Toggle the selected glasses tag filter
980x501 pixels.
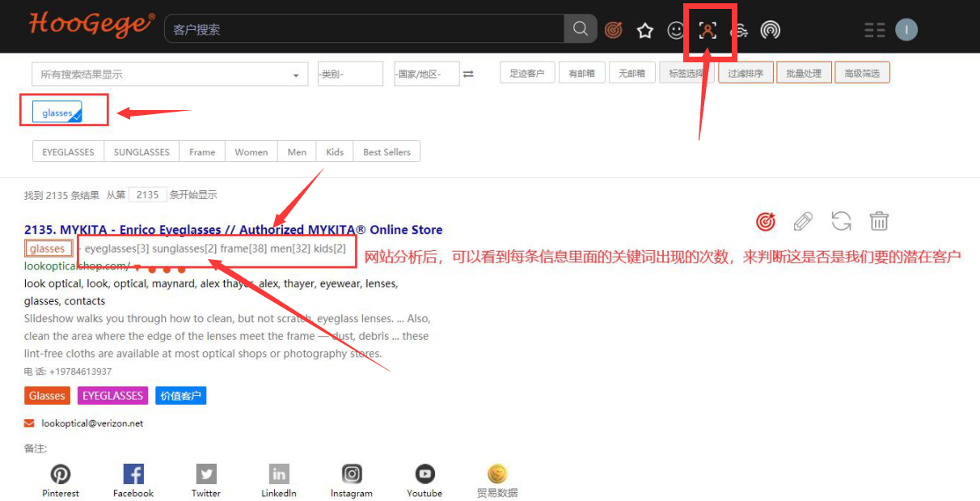coord(58,113)
